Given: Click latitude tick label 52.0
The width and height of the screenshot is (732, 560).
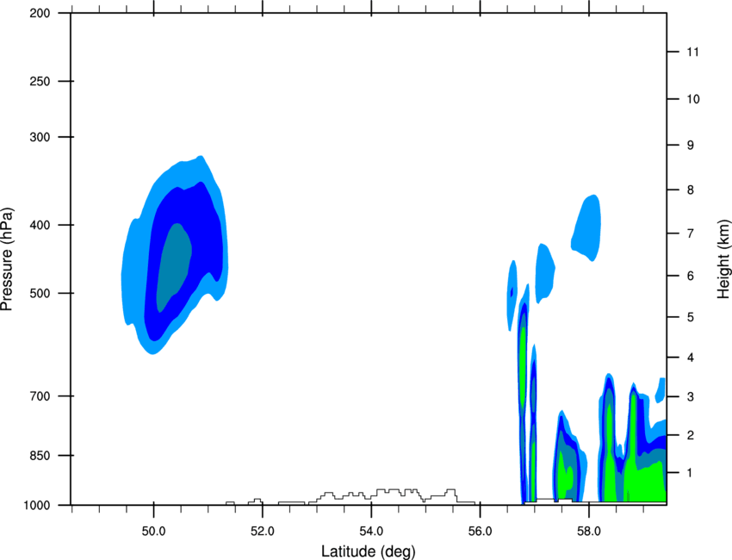Looking at the screenshot, I should point(263,532).
